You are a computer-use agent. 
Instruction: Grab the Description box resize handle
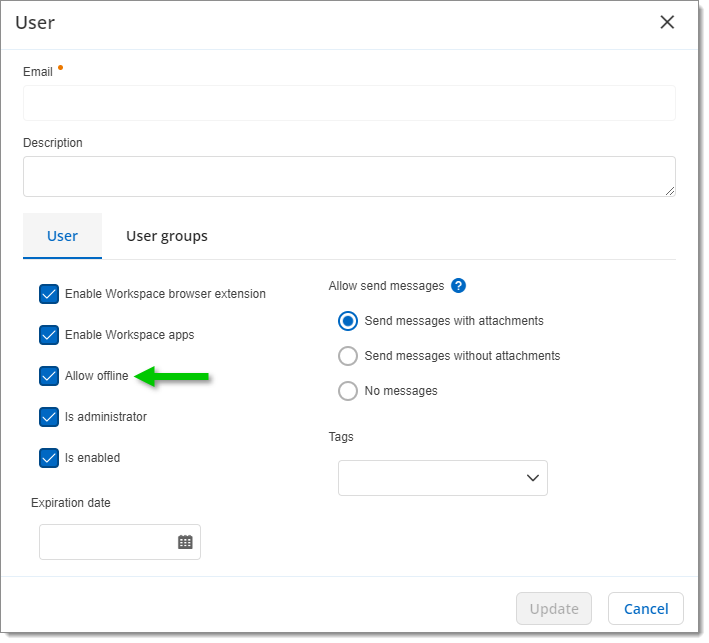(x=669, y=190)
